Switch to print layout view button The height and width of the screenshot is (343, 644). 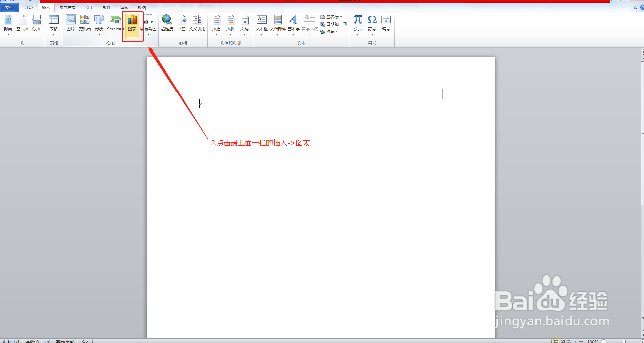tap(556, 341)
